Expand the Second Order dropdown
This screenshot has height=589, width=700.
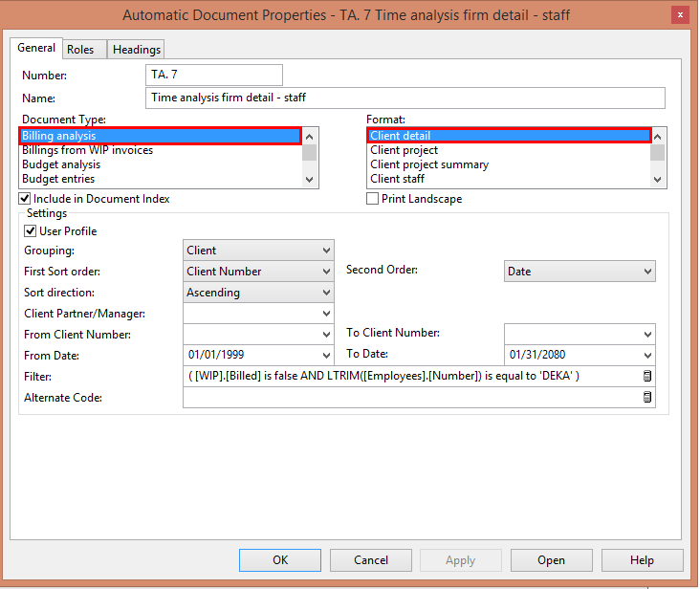(x=647, y=272)
